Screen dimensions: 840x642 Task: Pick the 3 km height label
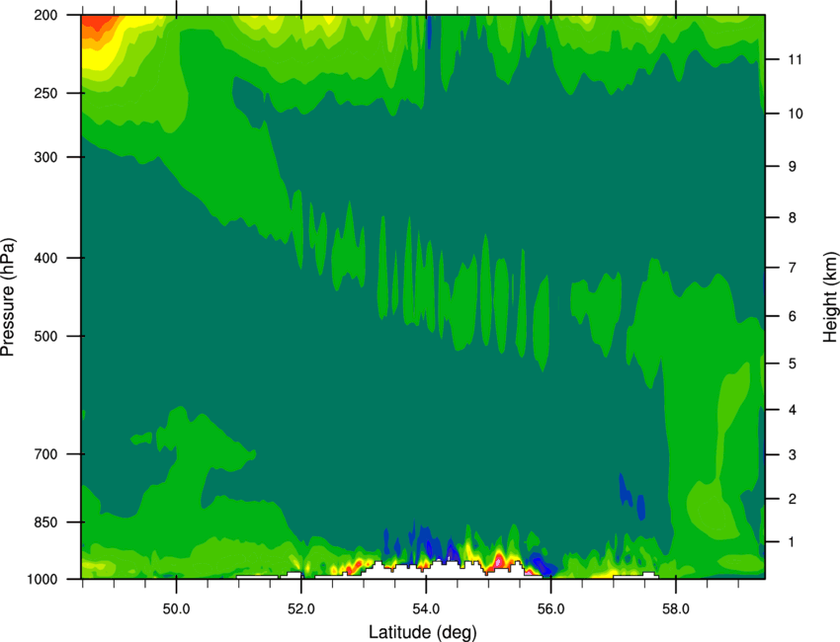click(793, 455)
